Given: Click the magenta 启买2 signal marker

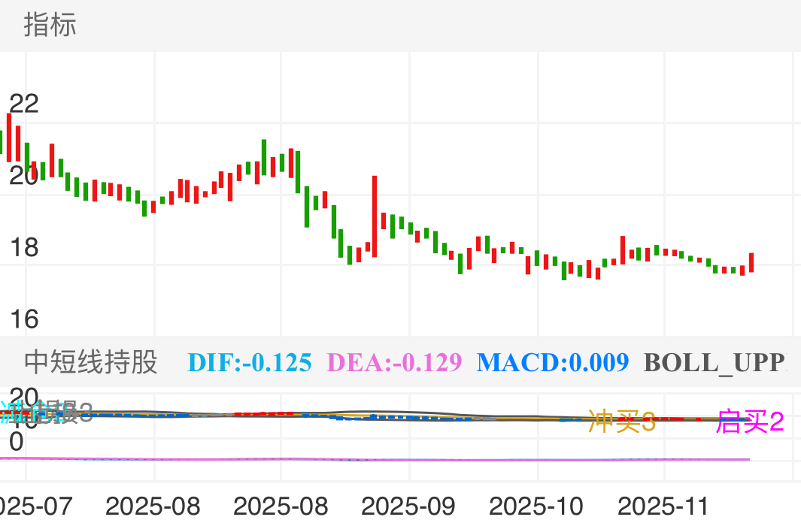Looking at the screenshot, I should click(750, 422).
